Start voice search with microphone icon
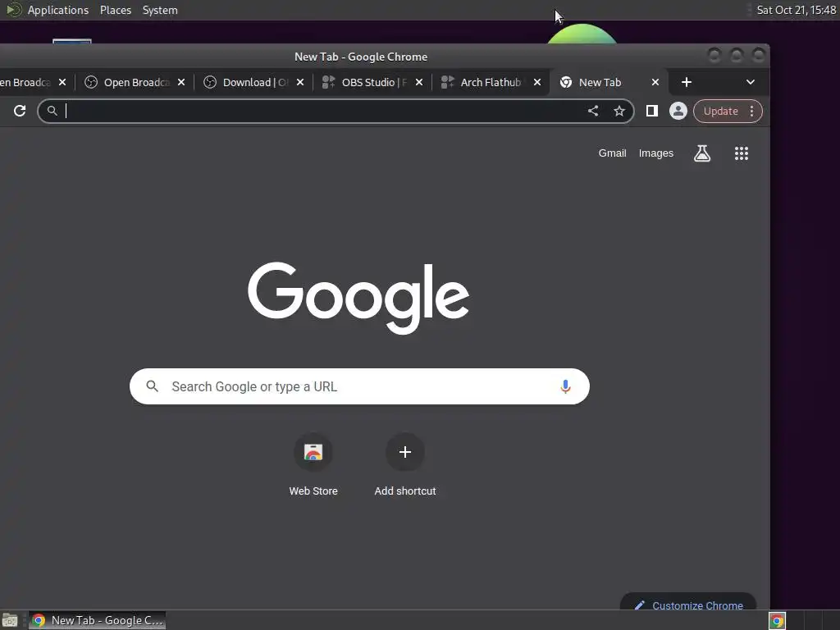Image resolution: width=840 pixels, height=630 pixels. 565,386
